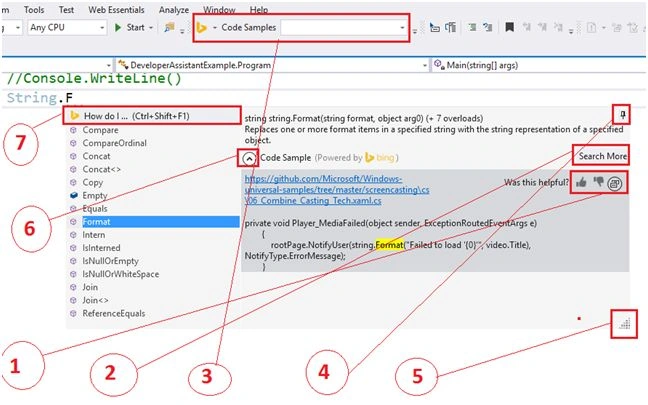Select IsInterned in the IntelliSense list
The image size is (648, 405).
[x=101, y=248]
